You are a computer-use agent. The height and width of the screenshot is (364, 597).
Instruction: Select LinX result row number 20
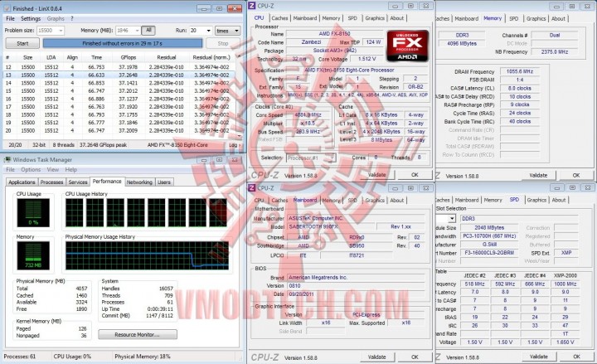coord(119,131)
